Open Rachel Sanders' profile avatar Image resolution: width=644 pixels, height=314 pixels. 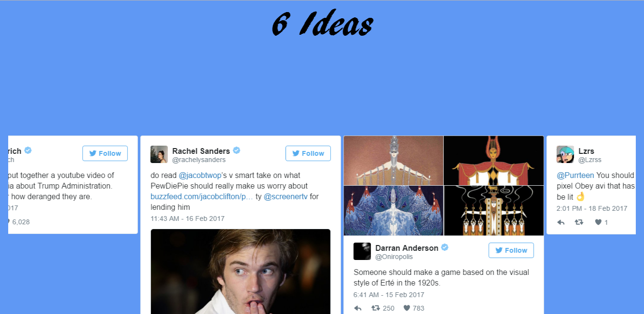point(159,154)
